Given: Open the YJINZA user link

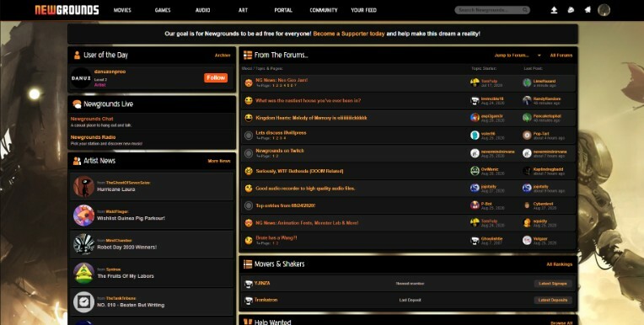Looking at the screenshot, I should 262,283.
